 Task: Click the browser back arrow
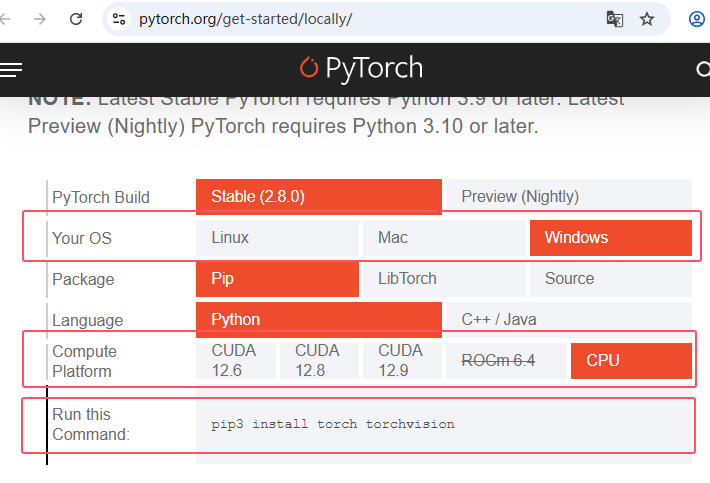4,19
